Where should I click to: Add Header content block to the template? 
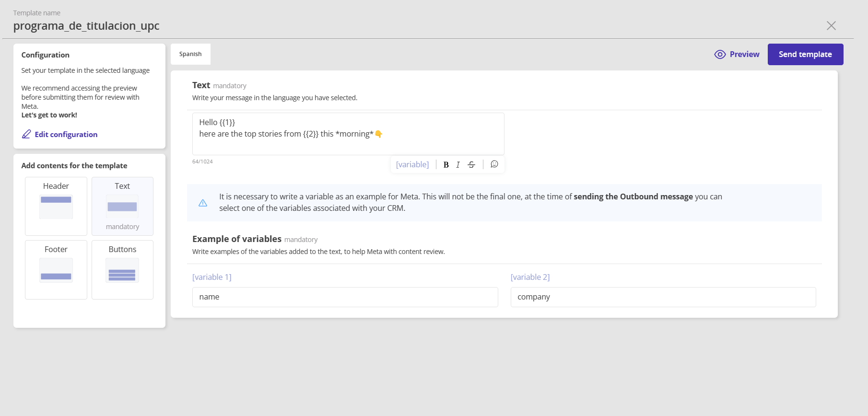(x=56, y=206)
